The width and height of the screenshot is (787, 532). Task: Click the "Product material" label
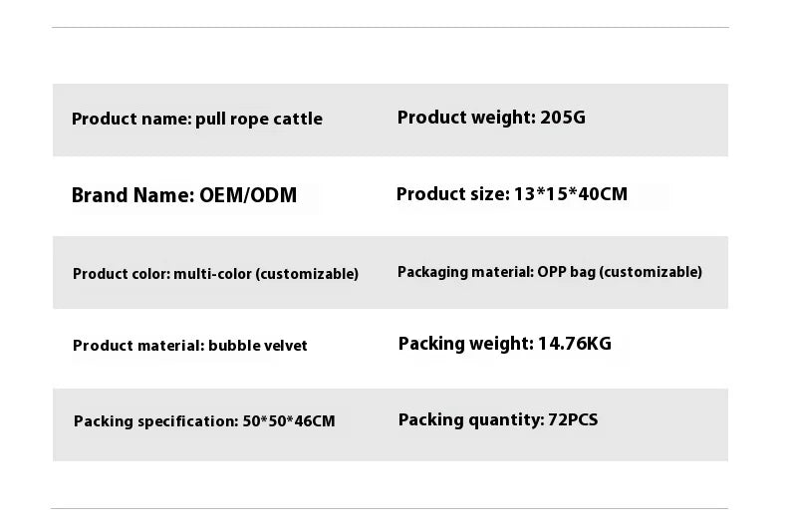(x=138, y=346)
